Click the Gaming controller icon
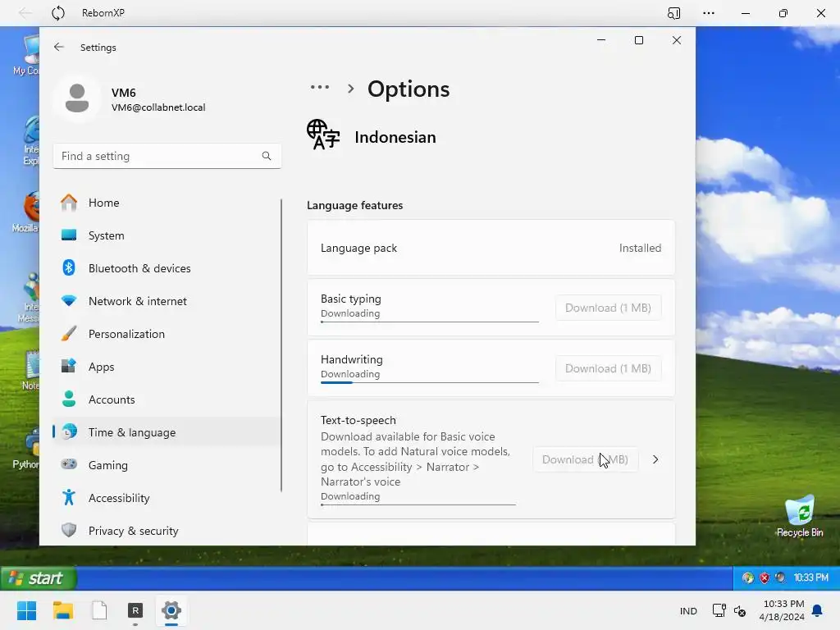 click(x=69, y=464)
